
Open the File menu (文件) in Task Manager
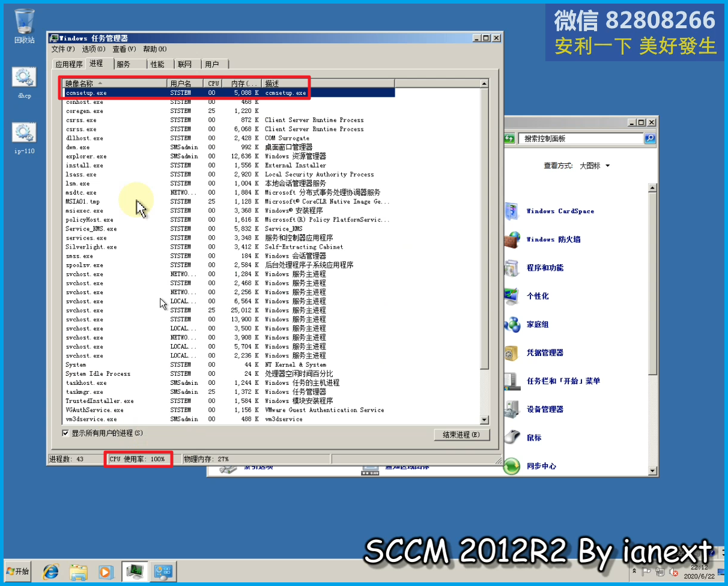pos(63,49)
